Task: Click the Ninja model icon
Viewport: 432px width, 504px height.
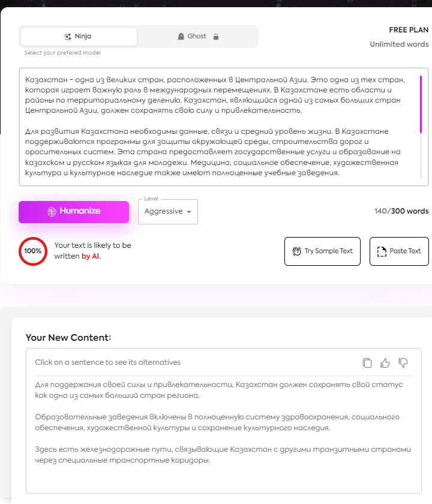Action: coord(68,37)
